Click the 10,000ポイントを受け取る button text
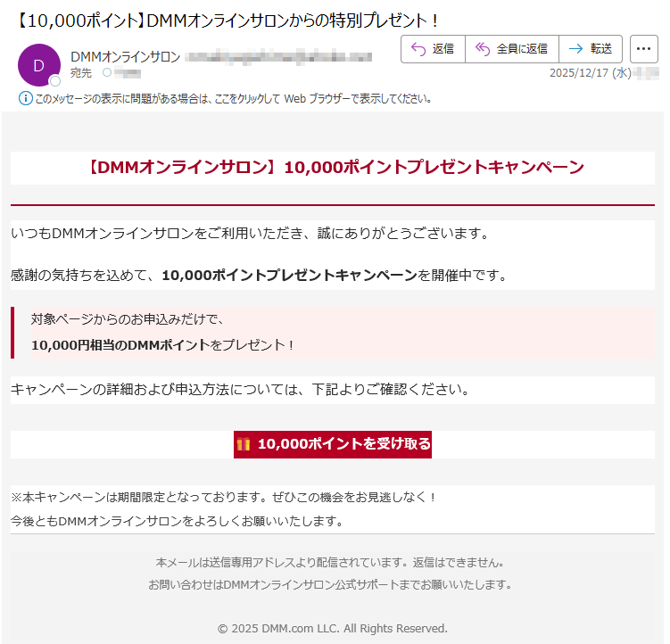This screenshot has height=644, width=670. (343, 444)
